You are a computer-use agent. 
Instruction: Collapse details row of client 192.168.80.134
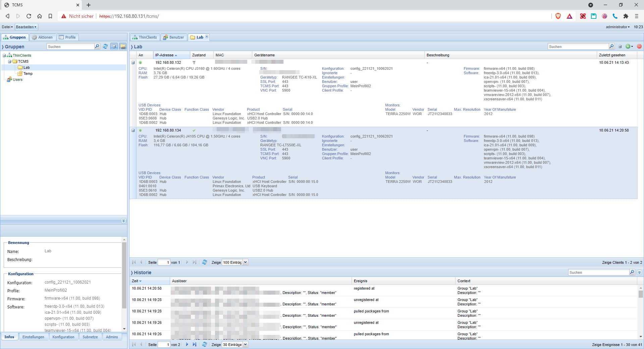tap(133, 131)
